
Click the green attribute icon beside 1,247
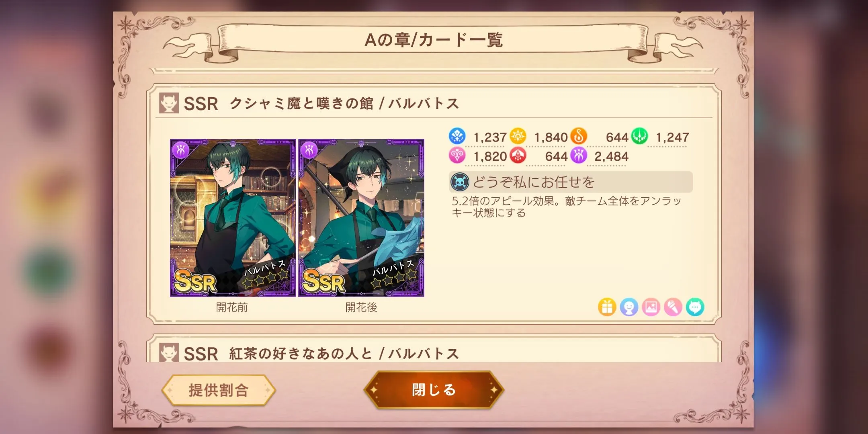tap(639, 136)
